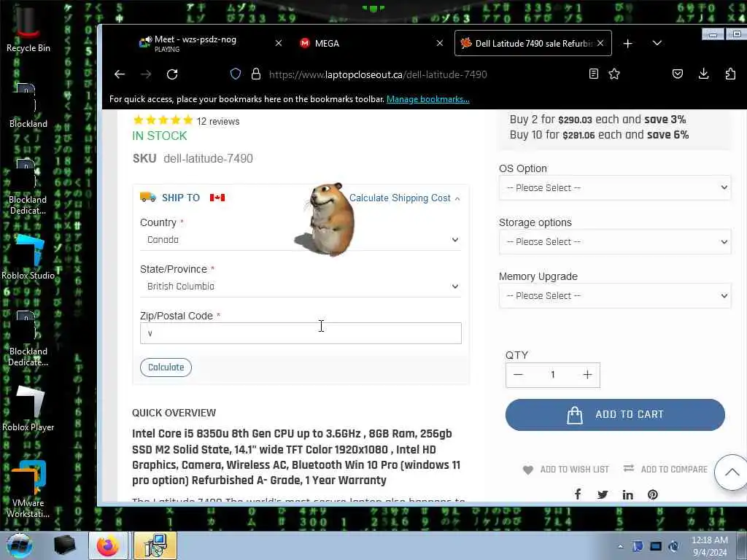Open the 12 reviews link
Image resolution: width=747 pixels, height=560 pixels.
coord(217,122)
